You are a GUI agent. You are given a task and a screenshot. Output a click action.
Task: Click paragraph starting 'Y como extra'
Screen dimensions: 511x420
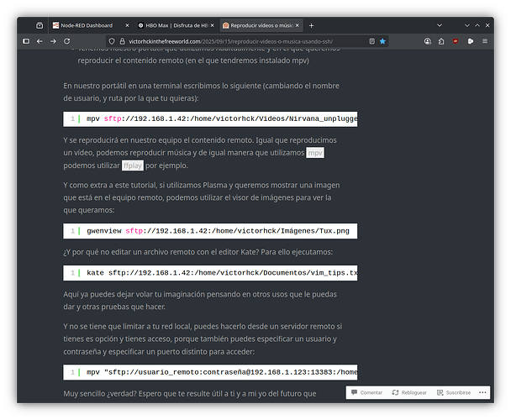[x=202, y=197]
